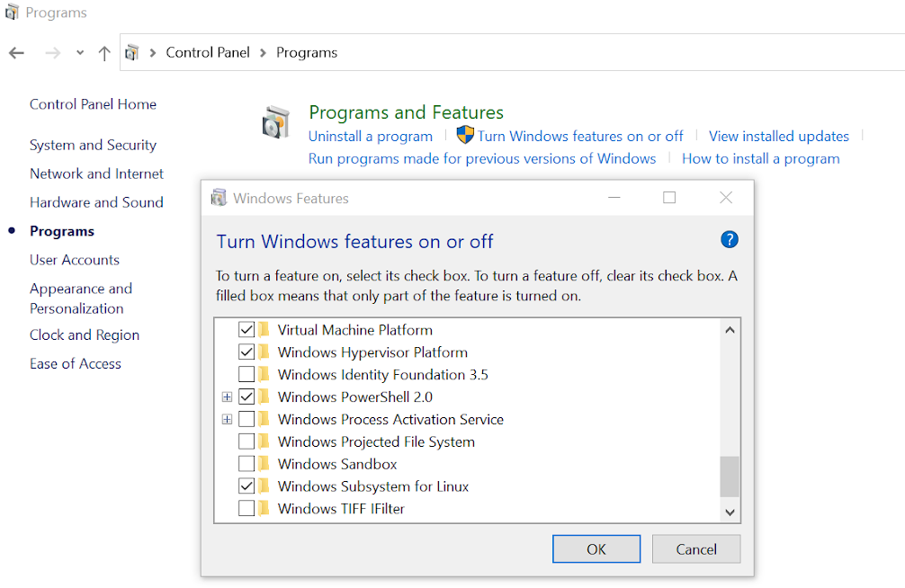This screenshot has height=588, width=905.
Task: Click the up-level navigation arrow
Action: click(103, 53)
